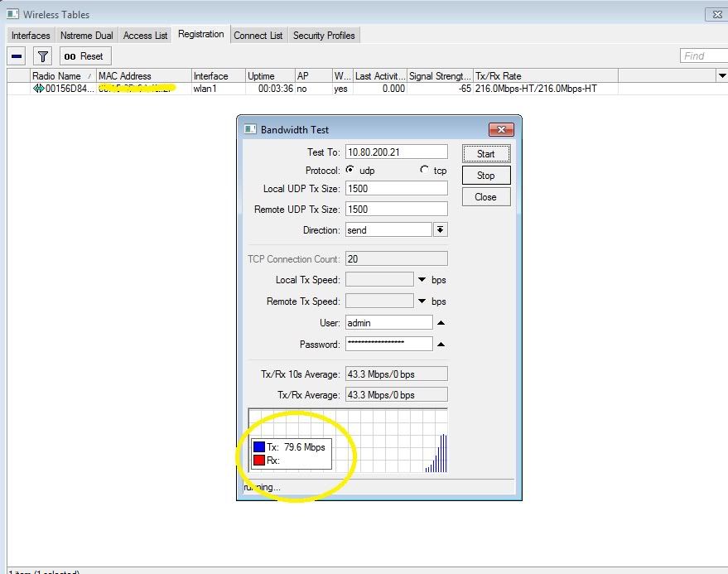Click the Wireless Tables window icon
This screenshot has width=728, height=574.
pos(12,14)
